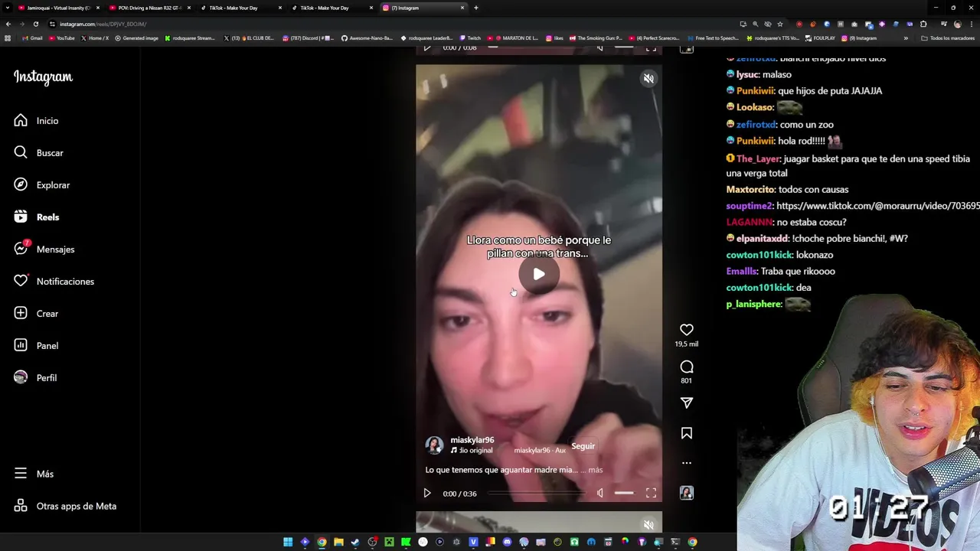This screenshot has width=980, height=551.
Task: Open the Panel dashboard
Action: [x=36, y=346]
